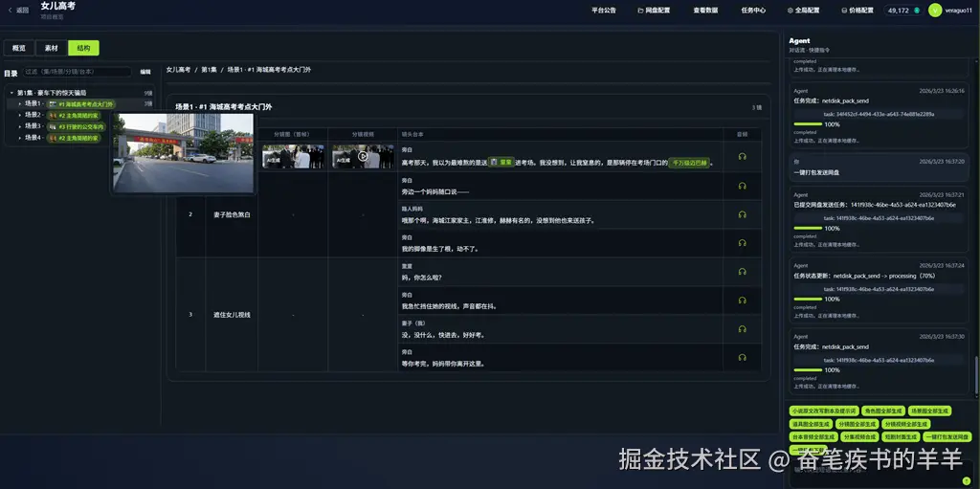Click quick command 一键打包发送网盘
This screenshot has height=489, width=980.
point(947,436)
